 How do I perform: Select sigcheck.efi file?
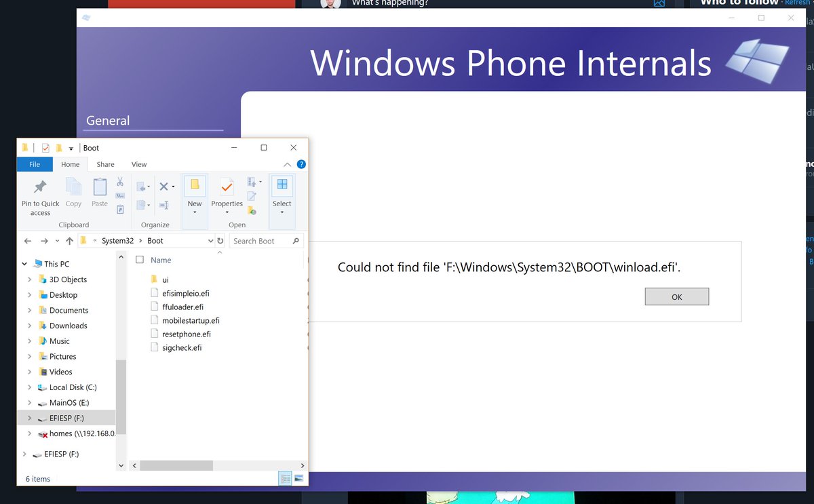[176, 347]
